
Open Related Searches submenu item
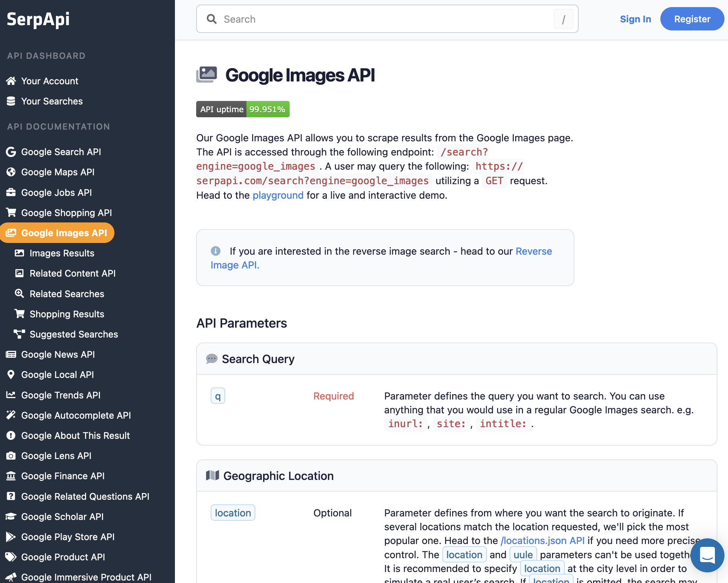[67, 294]
